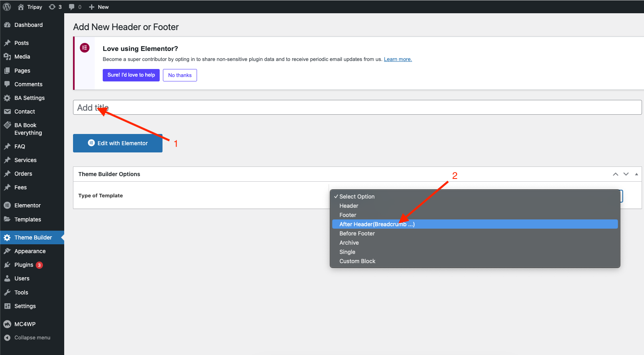Screen dimensions: 644x355
Task: Click the Elementor logo in notice
Action: click(85, 48)
